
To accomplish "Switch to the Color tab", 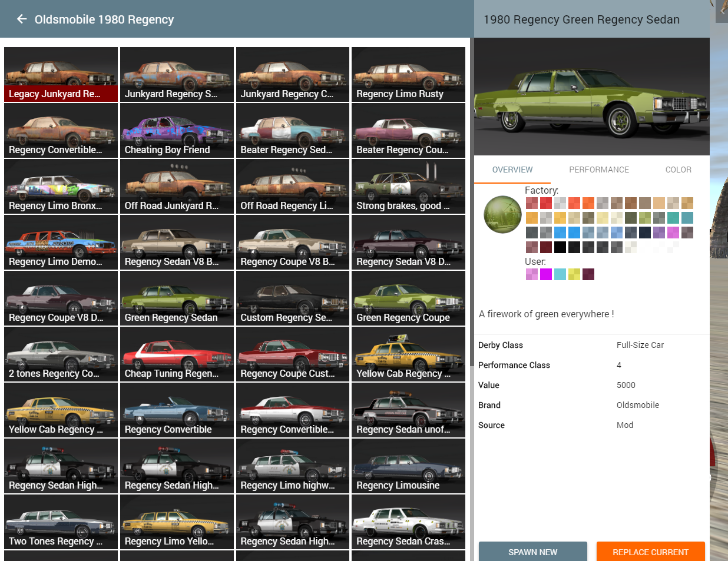I will tap(678, 170).
